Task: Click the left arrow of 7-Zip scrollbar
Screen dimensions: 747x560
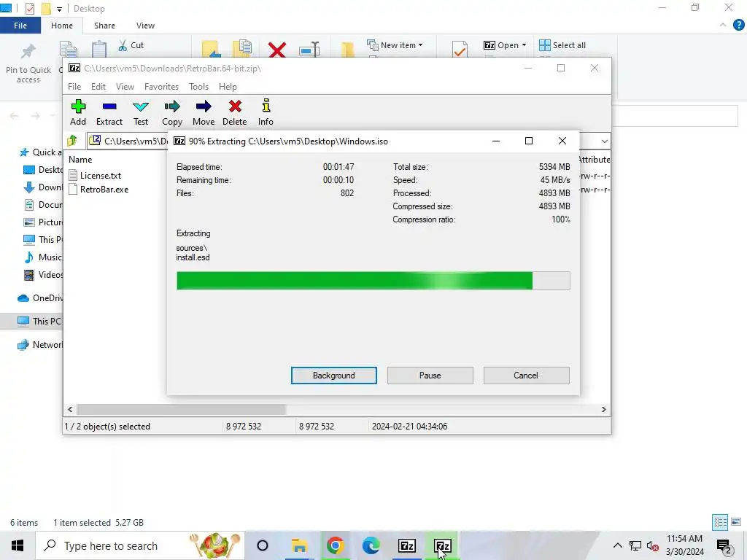Action: (x=70, y=410)
